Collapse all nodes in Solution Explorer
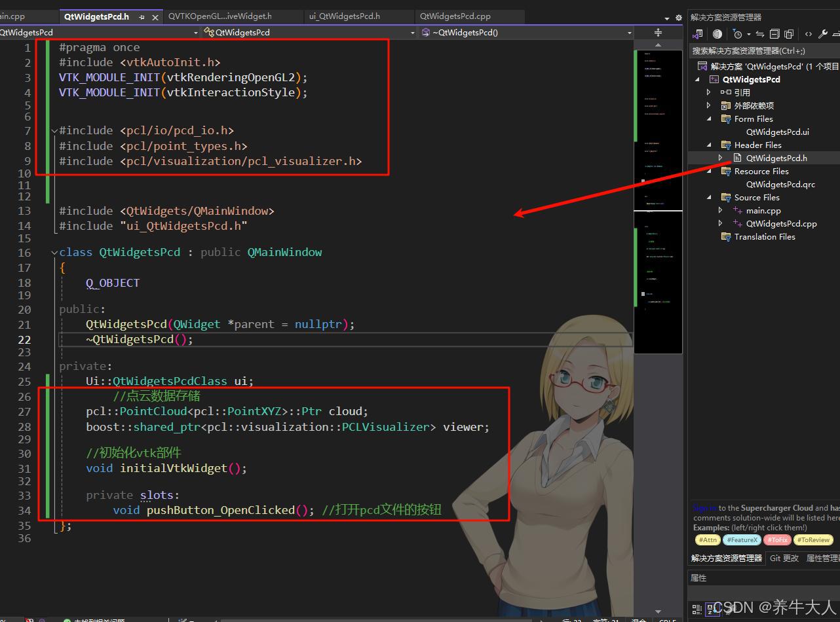Viewport: 840px width, 622px height. tap(774, 34)
